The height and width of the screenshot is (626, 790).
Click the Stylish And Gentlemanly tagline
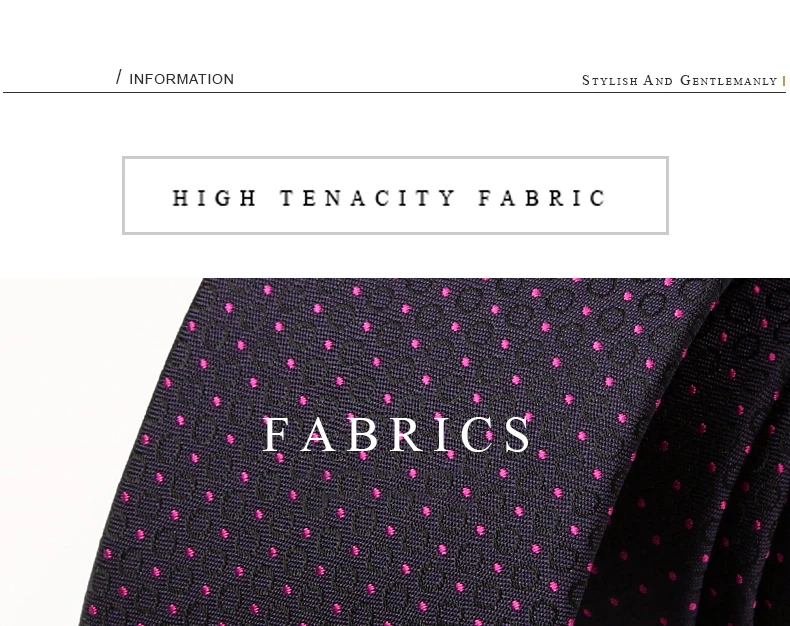pyautogui.click(x=679, y=81)
